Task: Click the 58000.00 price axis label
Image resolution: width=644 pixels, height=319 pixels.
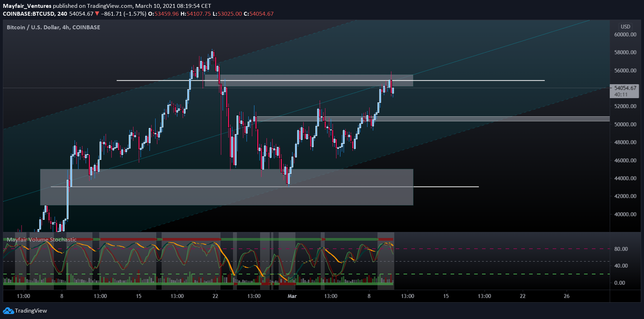Action: tap(625, 52)
